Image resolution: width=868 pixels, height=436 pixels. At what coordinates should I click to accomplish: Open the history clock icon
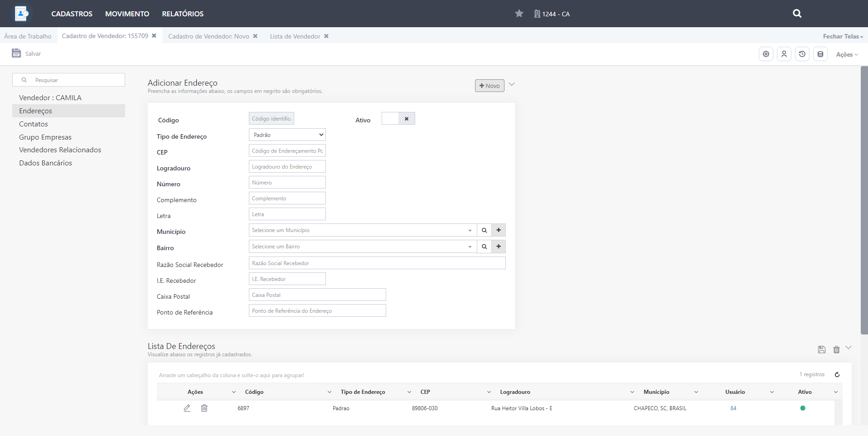pyautogui.click(x=802, y=54)
